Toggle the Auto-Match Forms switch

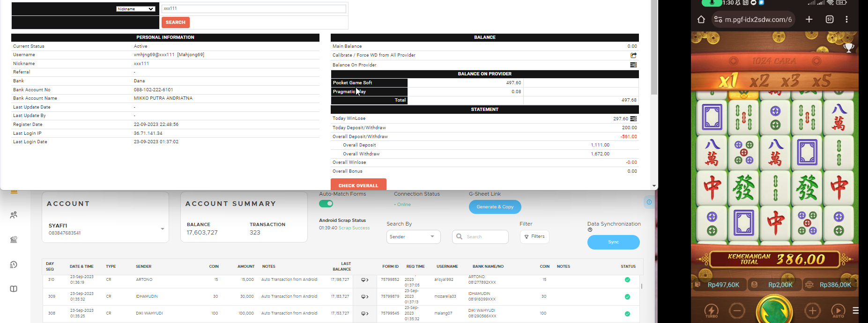click(x=326, y=204)
